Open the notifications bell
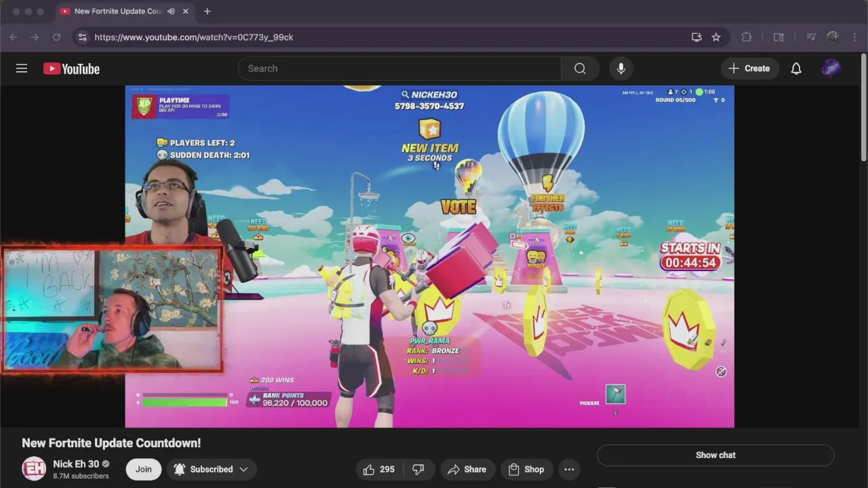Viewport: 868px width, 488px height. click(796, 68)
